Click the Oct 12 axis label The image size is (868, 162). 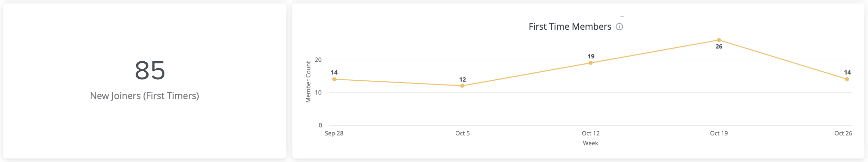[x=591, y=133]
